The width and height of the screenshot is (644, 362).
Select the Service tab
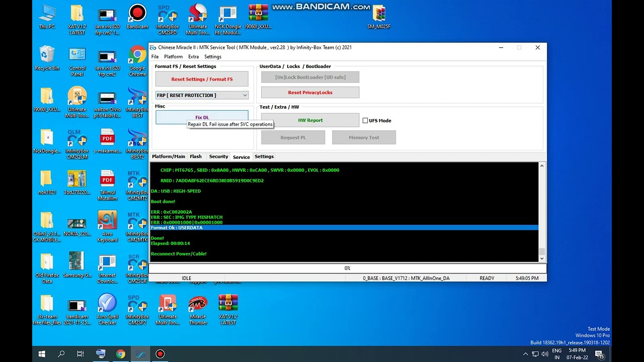pos(242,157)
